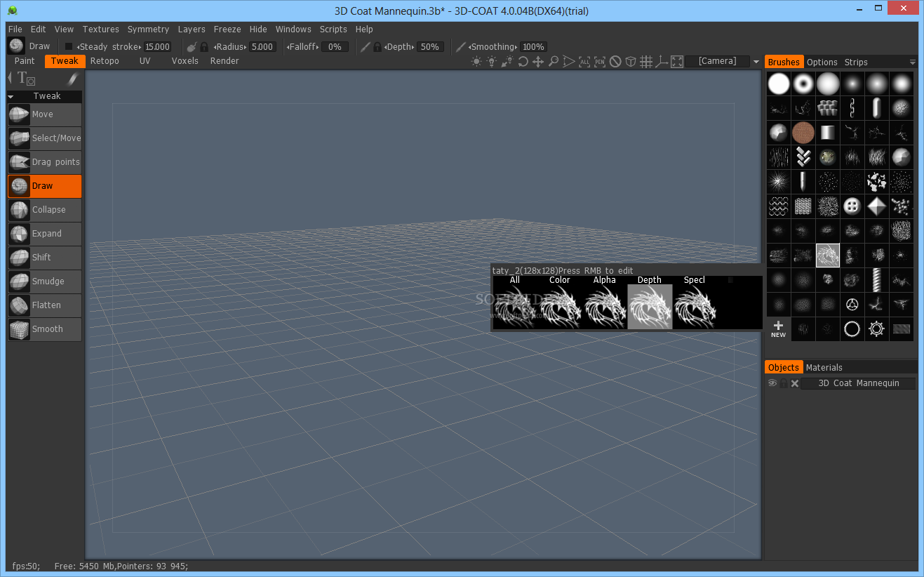Choose the Drag points tool
Screen dimensions: 924x577
44,162
